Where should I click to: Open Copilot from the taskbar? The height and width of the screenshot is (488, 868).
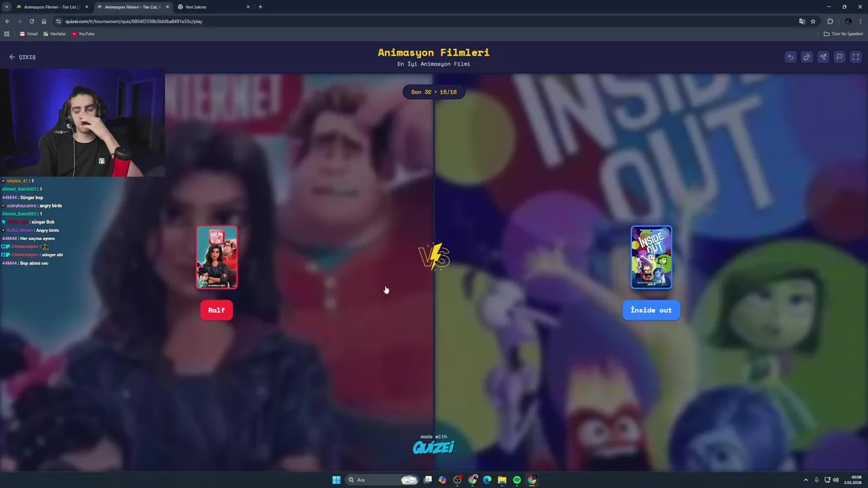(443, 480)
